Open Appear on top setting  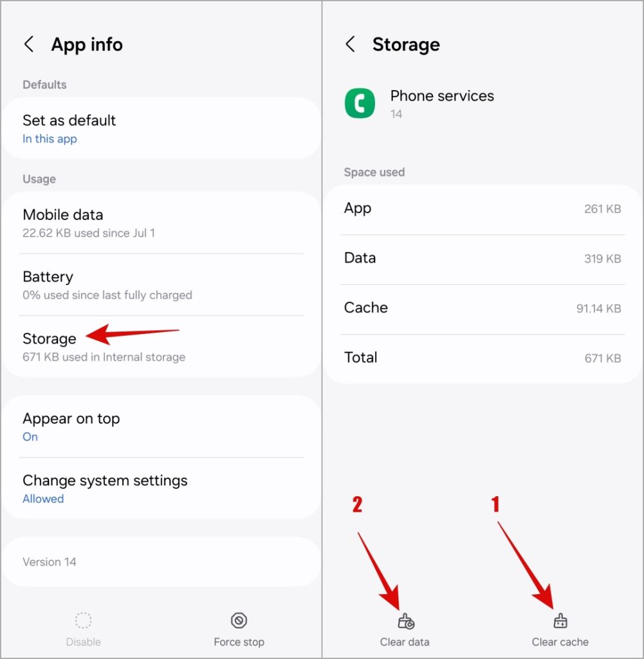(161, 427)
